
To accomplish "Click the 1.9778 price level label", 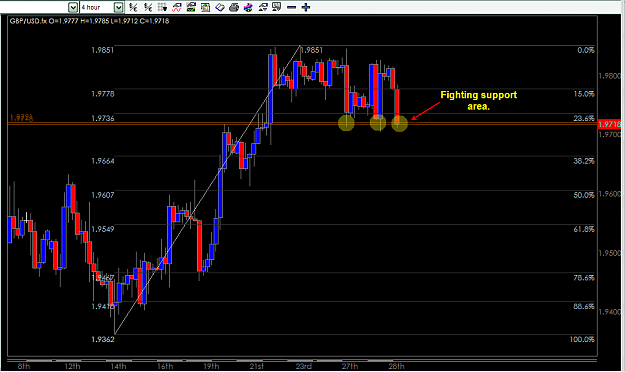I will [103, 94].
